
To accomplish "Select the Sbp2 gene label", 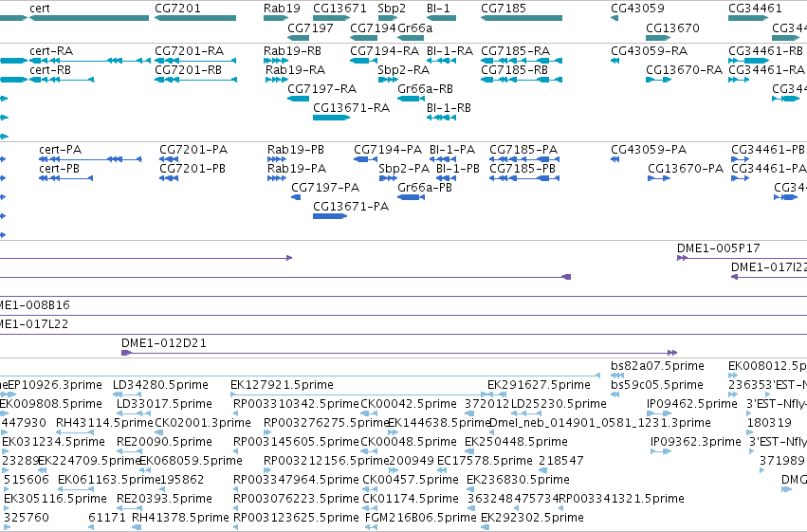I will [392, 9].
